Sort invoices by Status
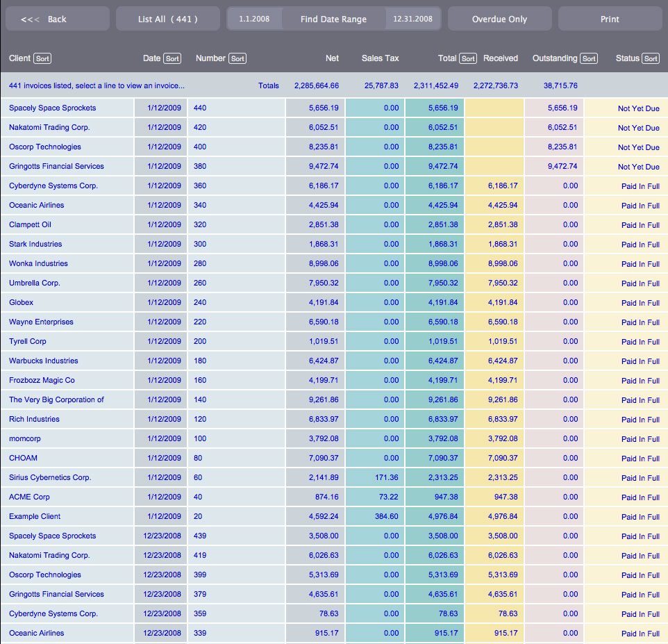This screenshot has height=644, width=668. pos(651,58)
